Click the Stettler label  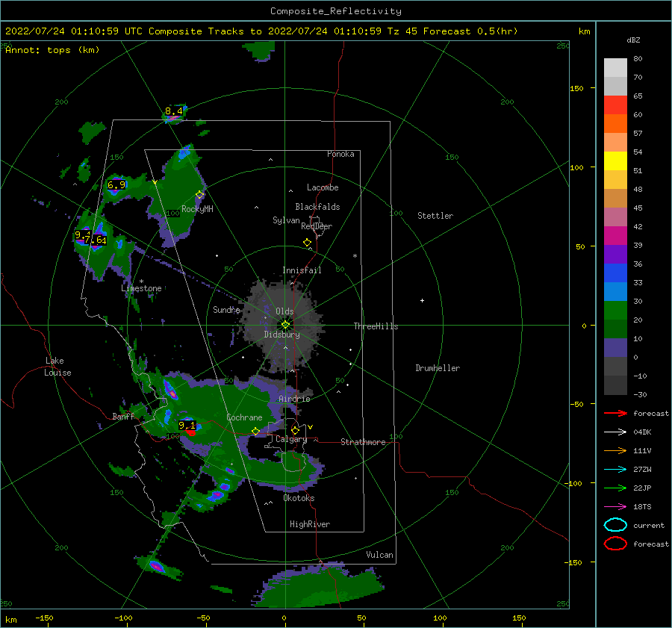435,216
